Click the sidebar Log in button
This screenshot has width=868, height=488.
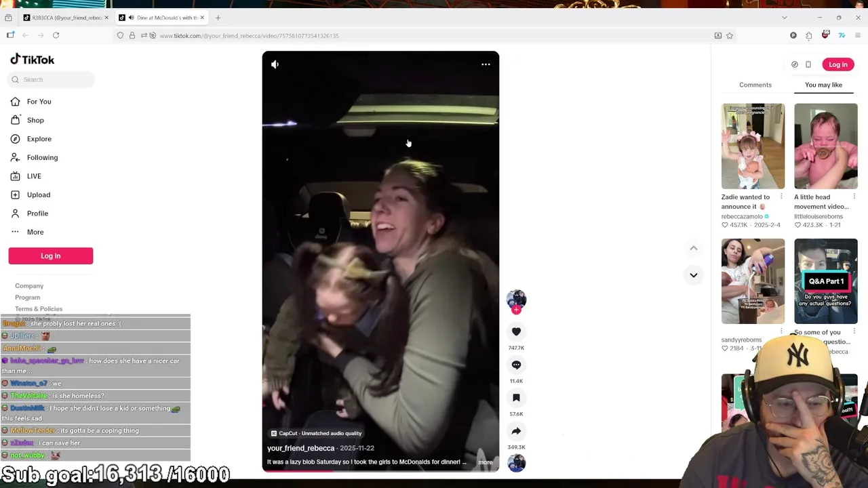(51, 256)
